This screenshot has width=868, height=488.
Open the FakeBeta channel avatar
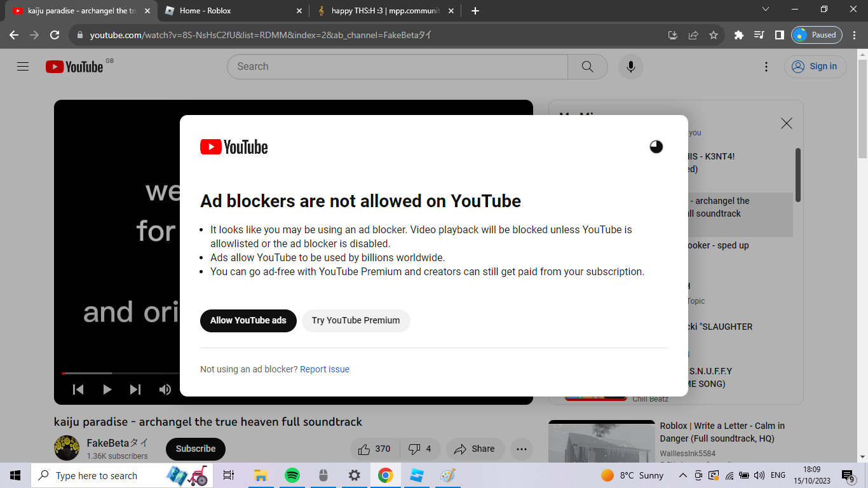click(67, 448)
